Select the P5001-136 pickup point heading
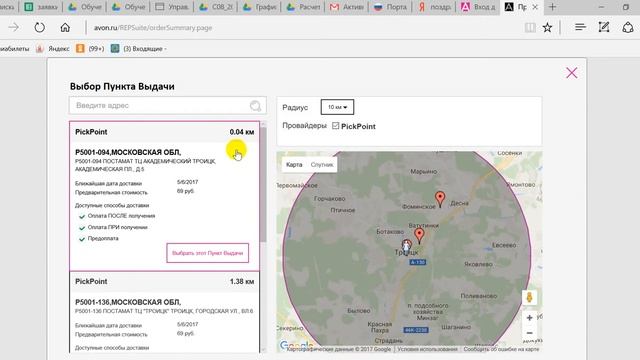 click(x=128, y=302)
